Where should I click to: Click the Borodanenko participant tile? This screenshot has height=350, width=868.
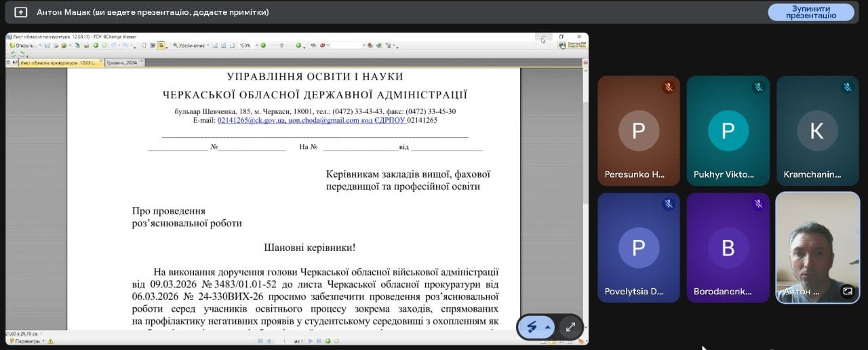728,248
